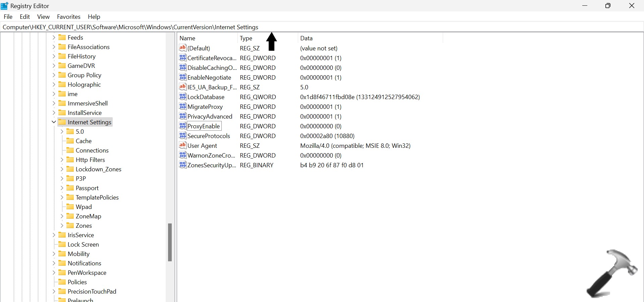Click the Cache folder icon
This screenshot has height=302, width=644.
click(70, 141)
